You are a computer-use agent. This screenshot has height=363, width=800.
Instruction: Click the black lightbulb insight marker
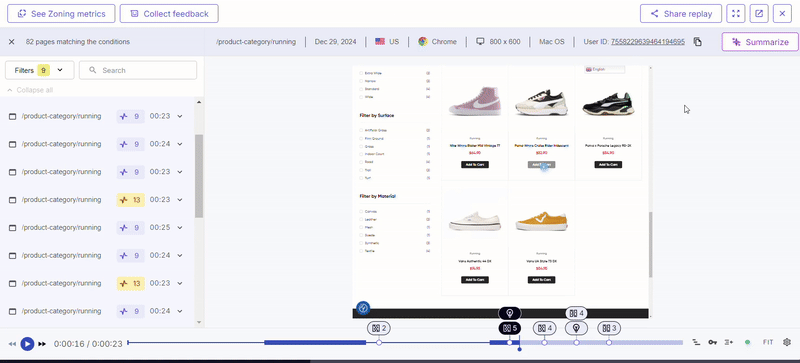(x=509, y=313)
